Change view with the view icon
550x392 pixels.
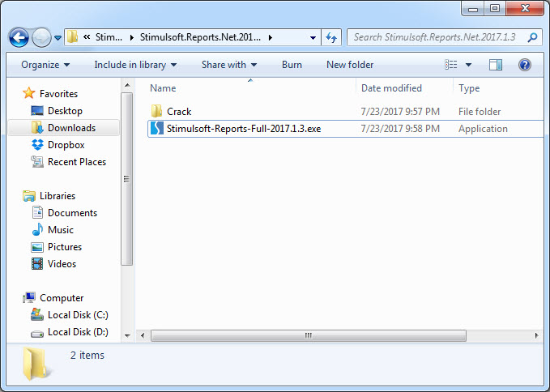[x=450, y=65]
